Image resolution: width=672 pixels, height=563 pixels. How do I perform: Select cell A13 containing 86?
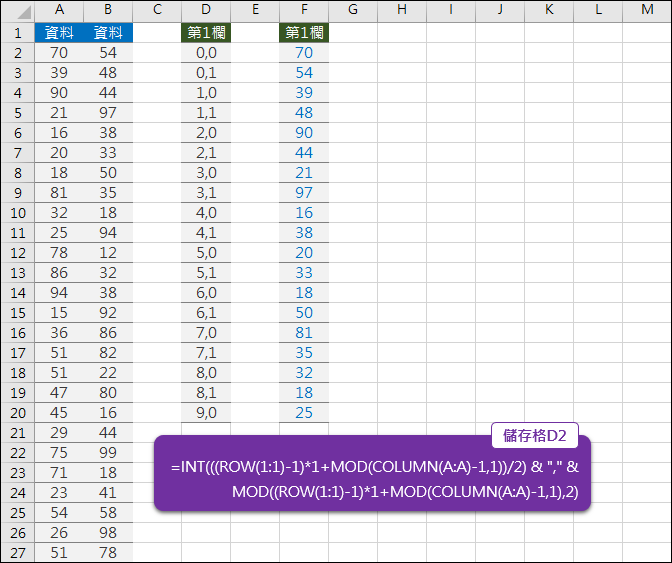[59, 273]
